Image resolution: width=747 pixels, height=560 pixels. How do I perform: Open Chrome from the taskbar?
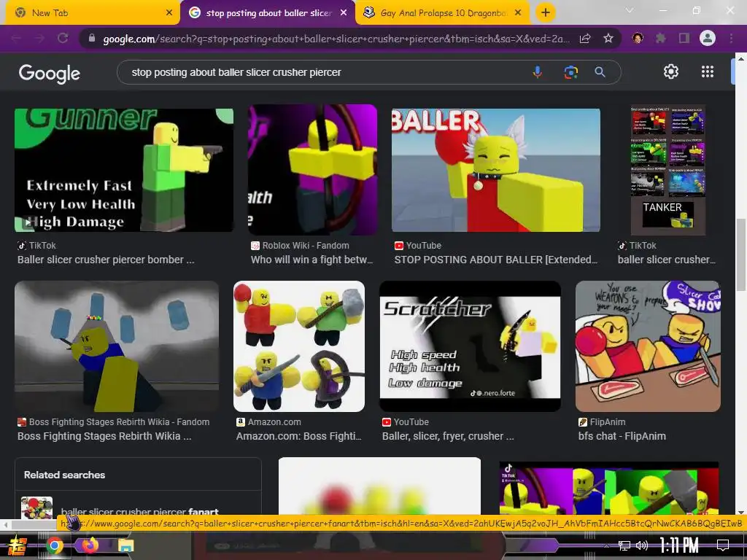coord(54,545)
